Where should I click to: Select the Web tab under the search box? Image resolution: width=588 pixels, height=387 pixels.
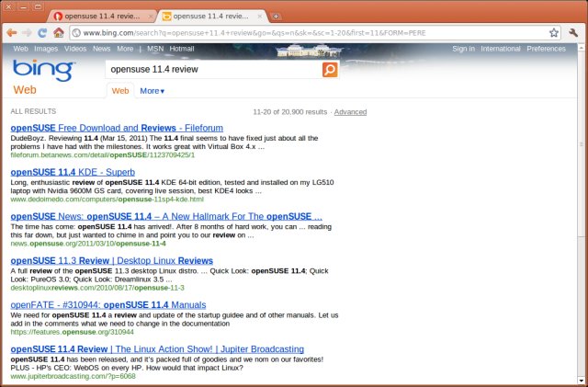(120, 91)
